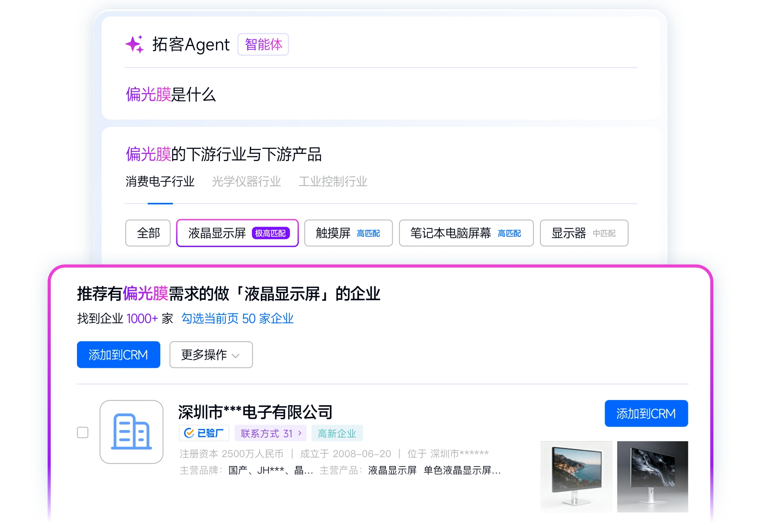Select the 全部 filter chip
Viewport: 761px width, 532px height.
[x=148, y=233]
